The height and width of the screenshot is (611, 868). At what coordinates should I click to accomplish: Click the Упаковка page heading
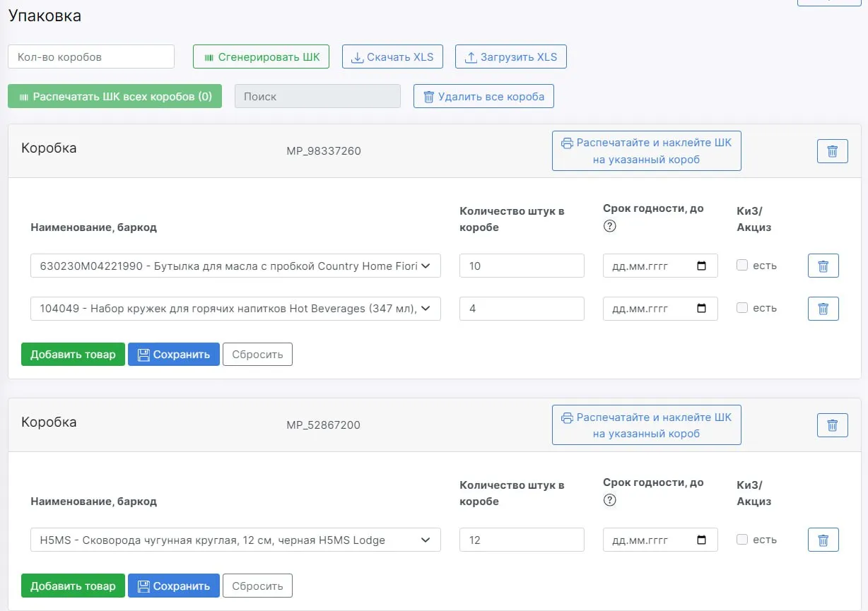(45, 16)
